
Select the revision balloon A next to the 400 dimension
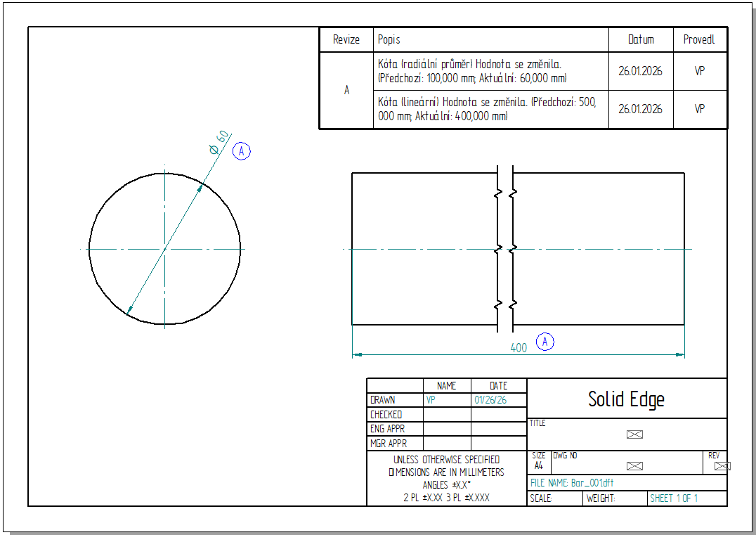pyautogui.click(x=545, y=342)
